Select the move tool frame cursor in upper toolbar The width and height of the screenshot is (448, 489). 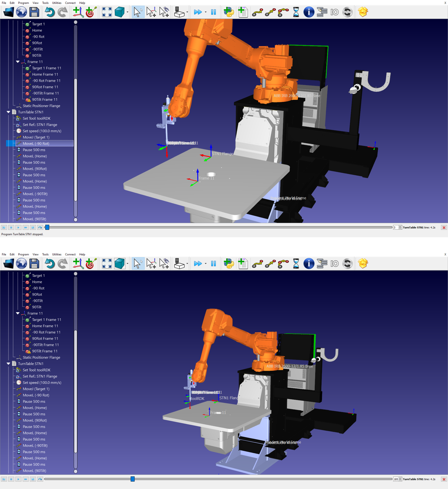click(164, 12)
